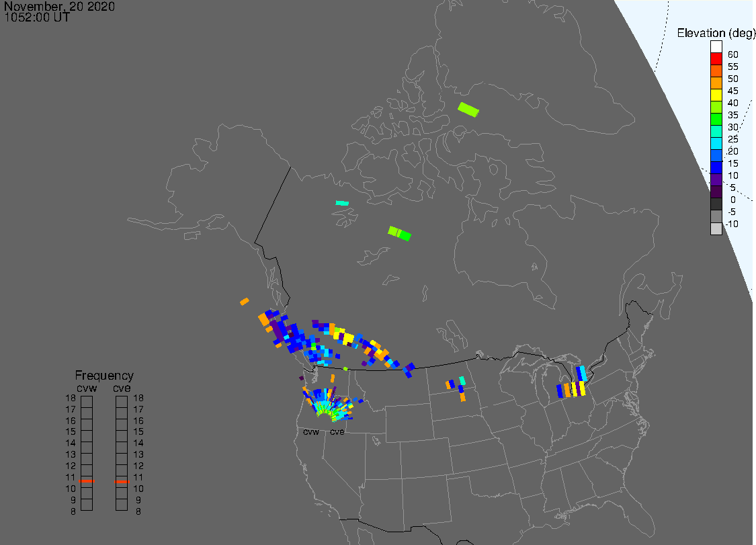
Task: Click the red frequency marker on the cvw bar
Action: pyautogui.click(x=87, y=481)
